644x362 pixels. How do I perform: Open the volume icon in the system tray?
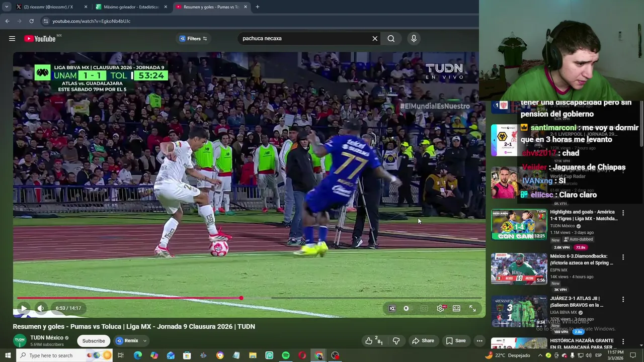pos(589,355)
